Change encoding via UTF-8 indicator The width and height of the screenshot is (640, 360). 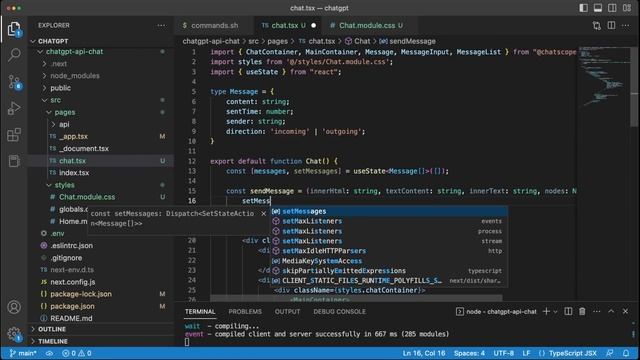[504, 353]
